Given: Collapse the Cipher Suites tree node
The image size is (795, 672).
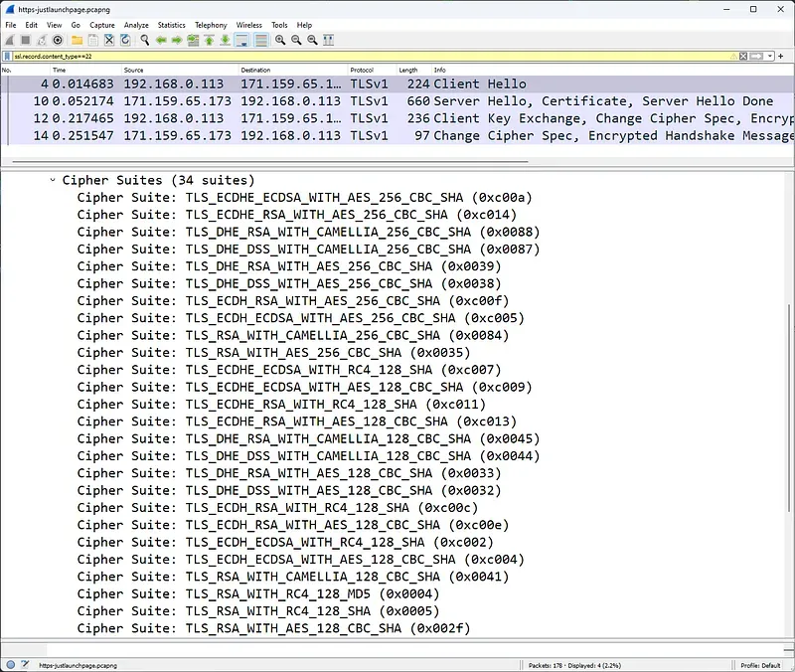Looking at the screenshot, I should 53,180.
